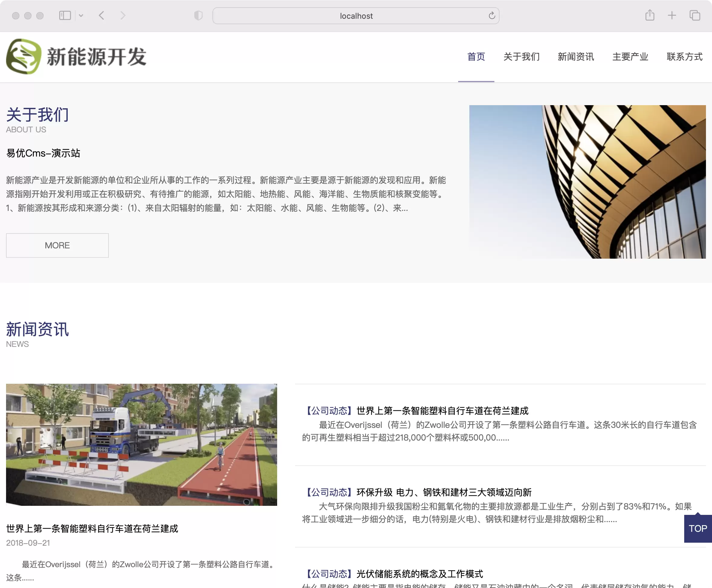Click the green fullscreen window button
This screenshot has height=588, width=712.
40,16
